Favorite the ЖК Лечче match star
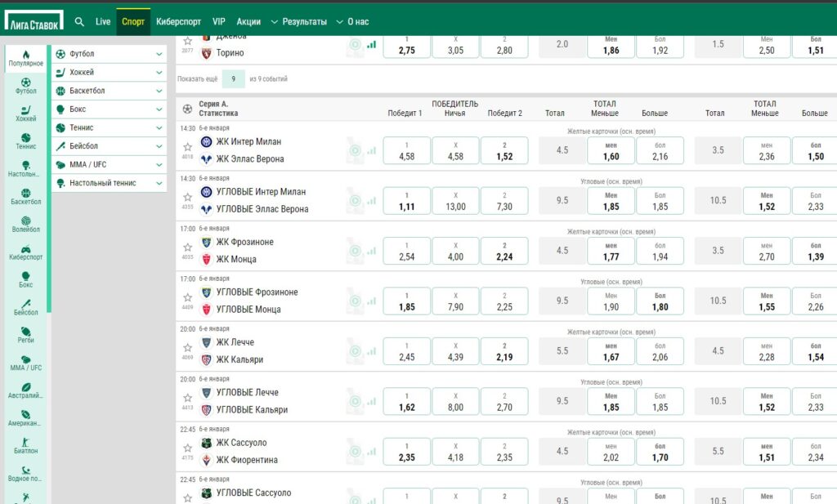This screenshot has width=837, height=504. (x=187, y=347)
